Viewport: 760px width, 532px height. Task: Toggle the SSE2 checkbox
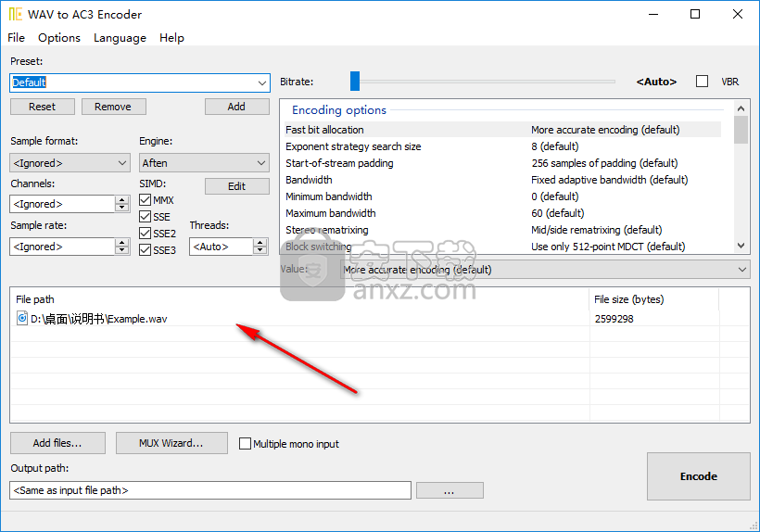point(145,233)
